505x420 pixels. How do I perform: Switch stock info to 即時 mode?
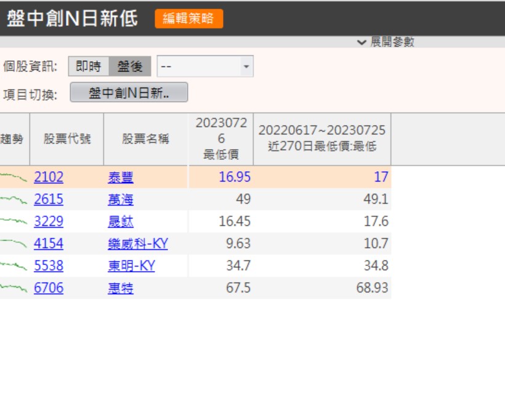[x=89, y=67]
